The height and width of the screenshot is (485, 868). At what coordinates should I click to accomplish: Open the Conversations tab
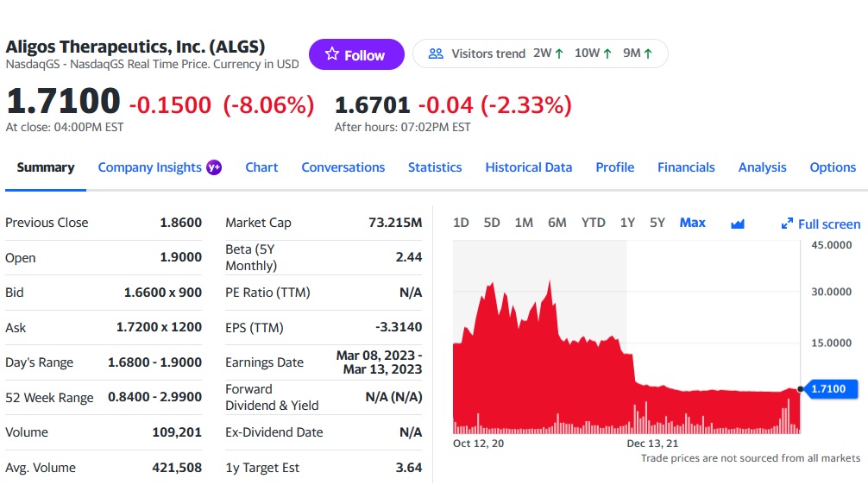(x=343, y=167)
